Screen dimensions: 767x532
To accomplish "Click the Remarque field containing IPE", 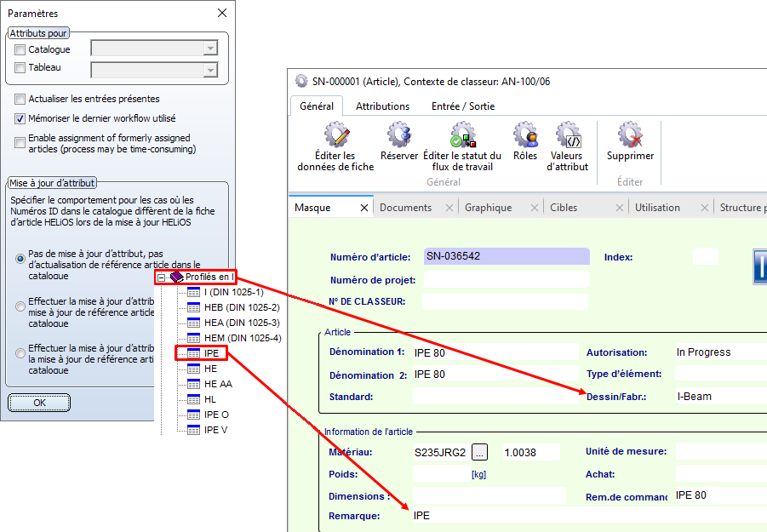I will coord(589,515).
